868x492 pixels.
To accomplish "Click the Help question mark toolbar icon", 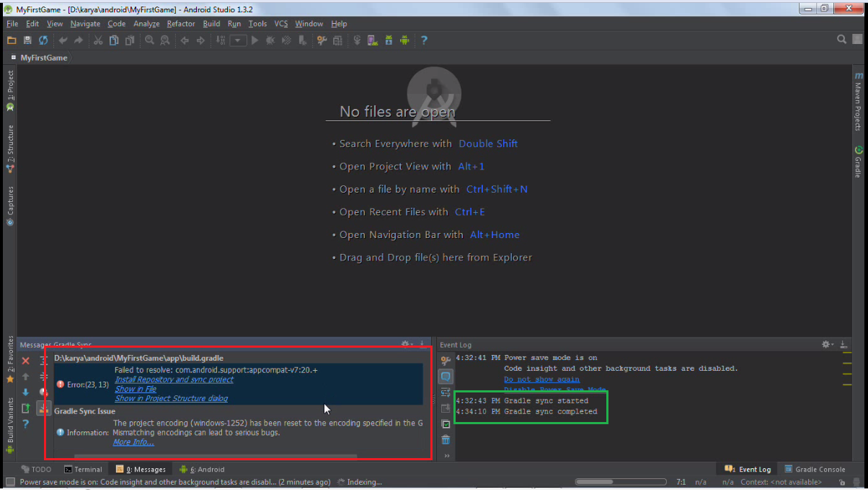I will click(x=424, y=40).
